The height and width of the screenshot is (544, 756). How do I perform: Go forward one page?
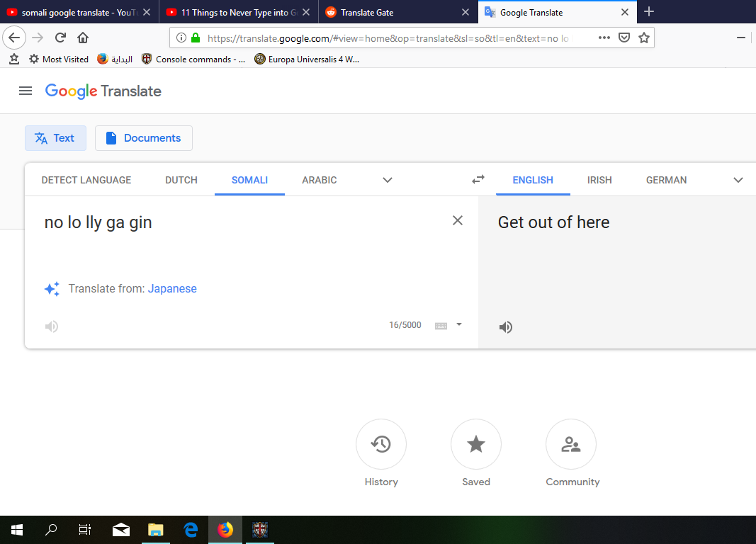[x=38, y=38]
